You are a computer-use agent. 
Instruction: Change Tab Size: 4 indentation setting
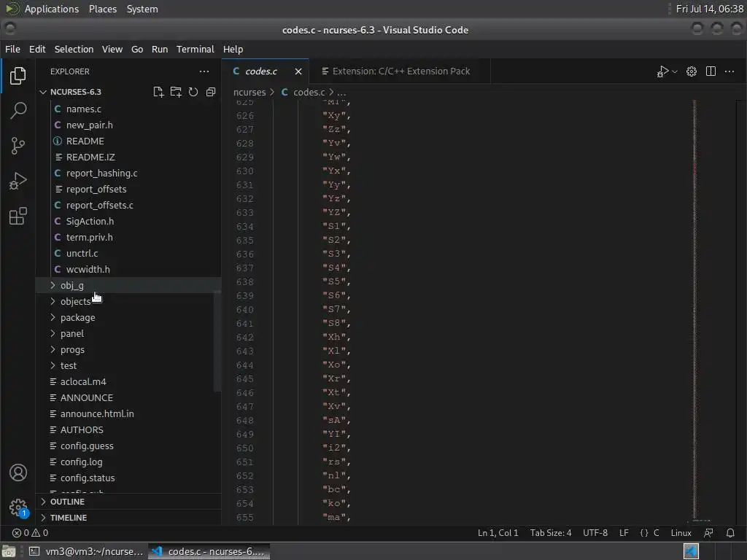pos(551,533)
